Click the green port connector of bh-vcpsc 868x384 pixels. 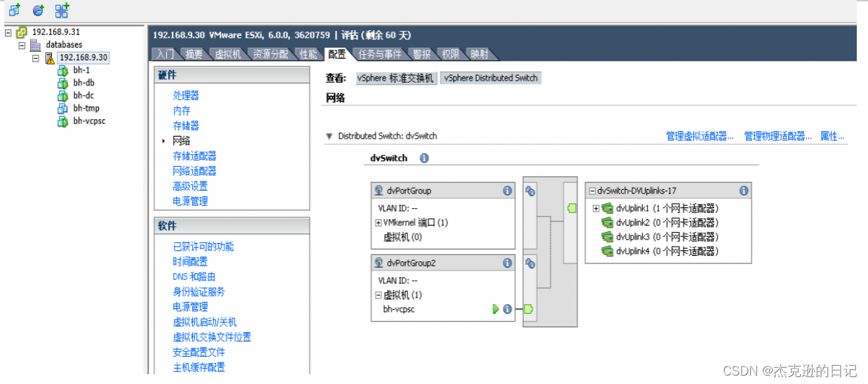(x=528, y=309)
